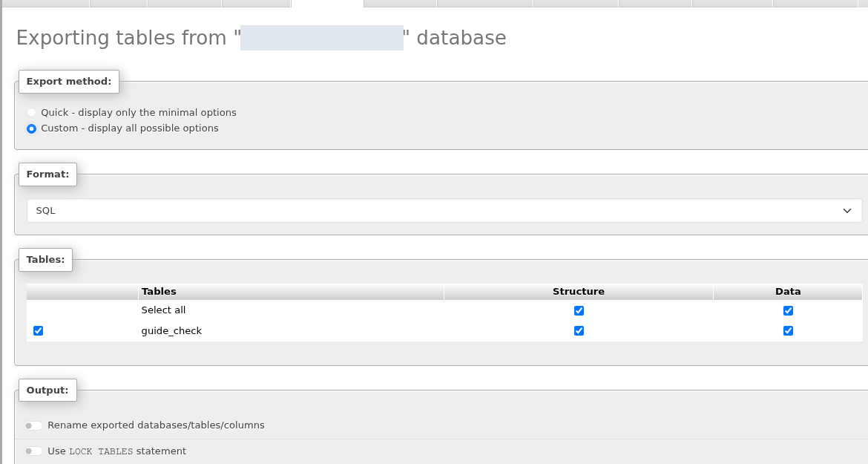Open the SQL format dropdown
The image size is (868, 464).
tap(444, 210)
